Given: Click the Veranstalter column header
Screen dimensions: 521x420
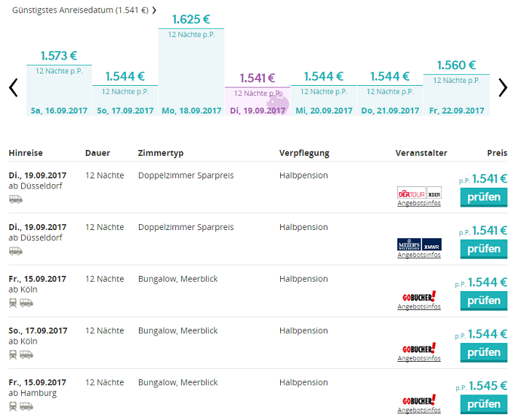Looking at the screenshot, I should [421, 153].
